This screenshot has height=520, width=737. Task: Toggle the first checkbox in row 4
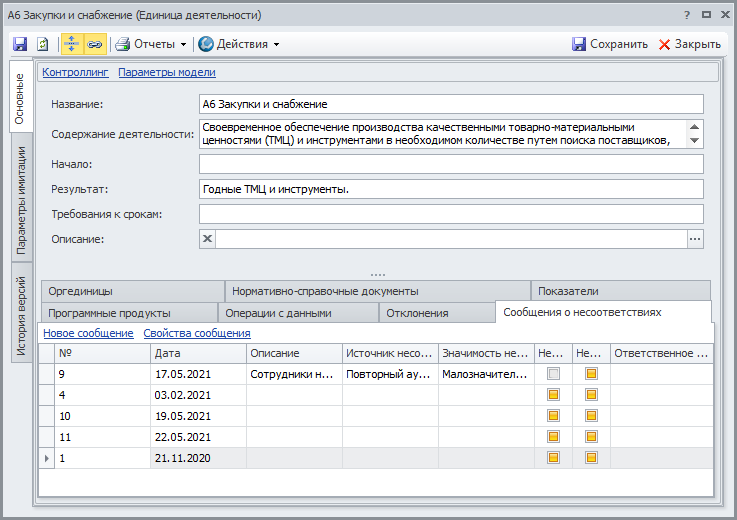tap(553, 395)
